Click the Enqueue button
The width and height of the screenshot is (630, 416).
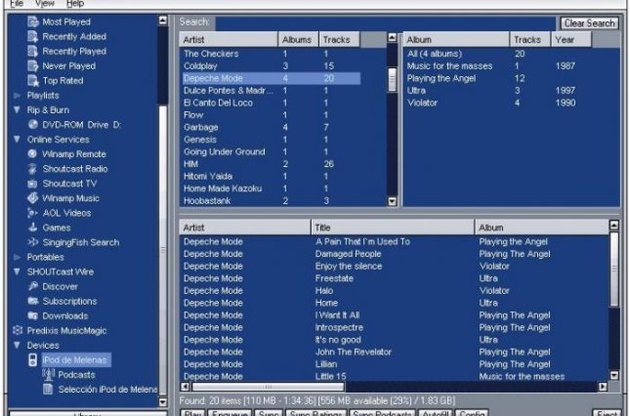(x=230, y=413)
